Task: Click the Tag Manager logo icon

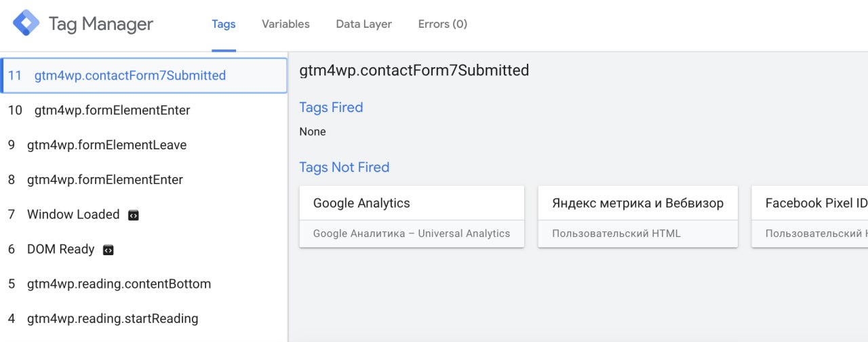Action: [x=26, y=24]
